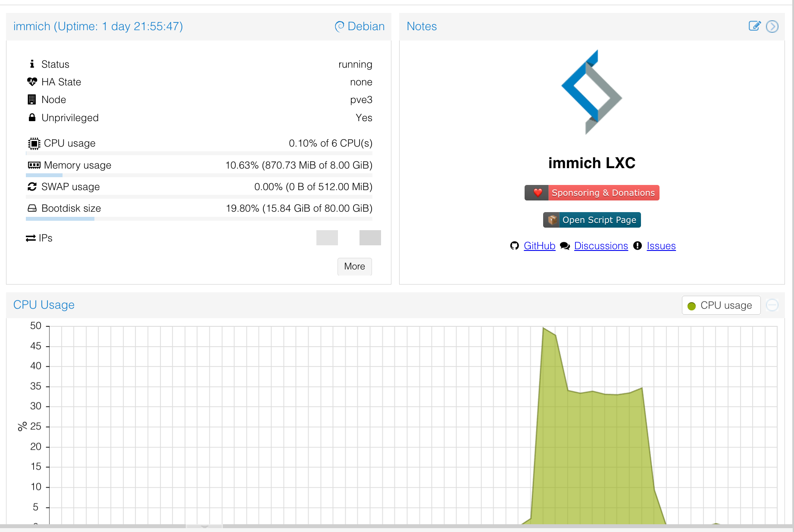
Task: Click the Unprivileged lock icon
Action: 32,117
